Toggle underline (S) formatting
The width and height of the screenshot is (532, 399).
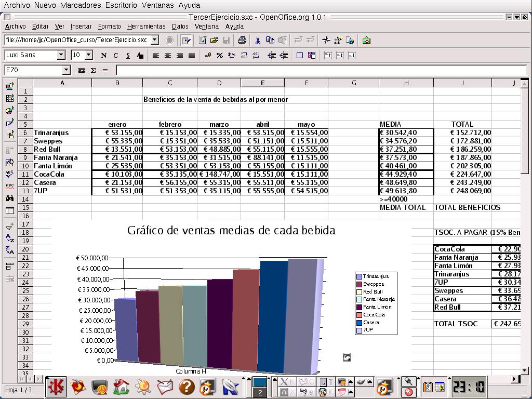click(x=127, y=55)
